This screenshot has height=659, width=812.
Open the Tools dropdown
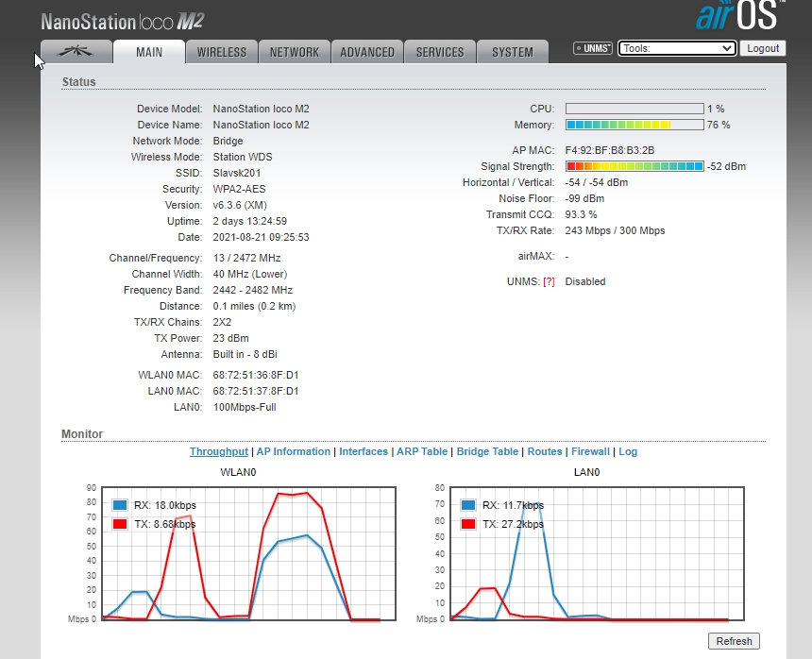click(x=677, y=48)
